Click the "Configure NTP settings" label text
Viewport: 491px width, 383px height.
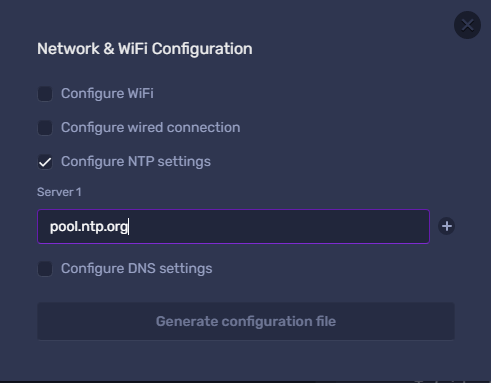coord(136,162)
